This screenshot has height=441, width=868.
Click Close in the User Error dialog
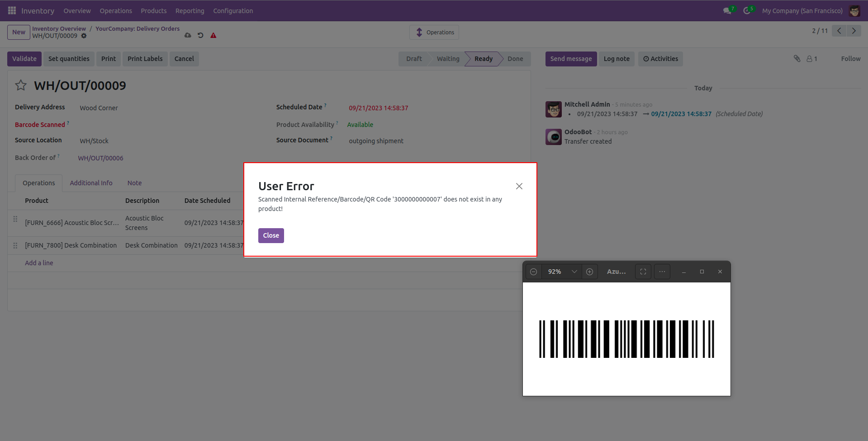pos(271,235)
